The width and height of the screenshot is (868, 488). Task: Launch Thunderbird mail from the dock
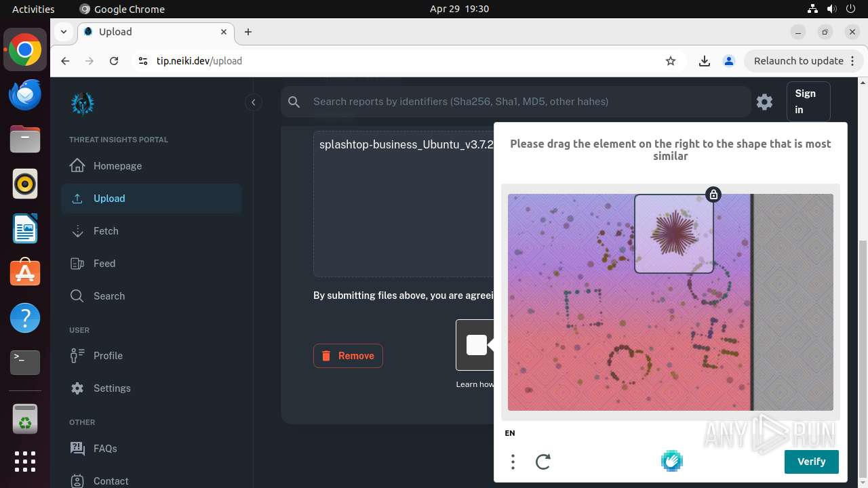click(x=25, y=95)
